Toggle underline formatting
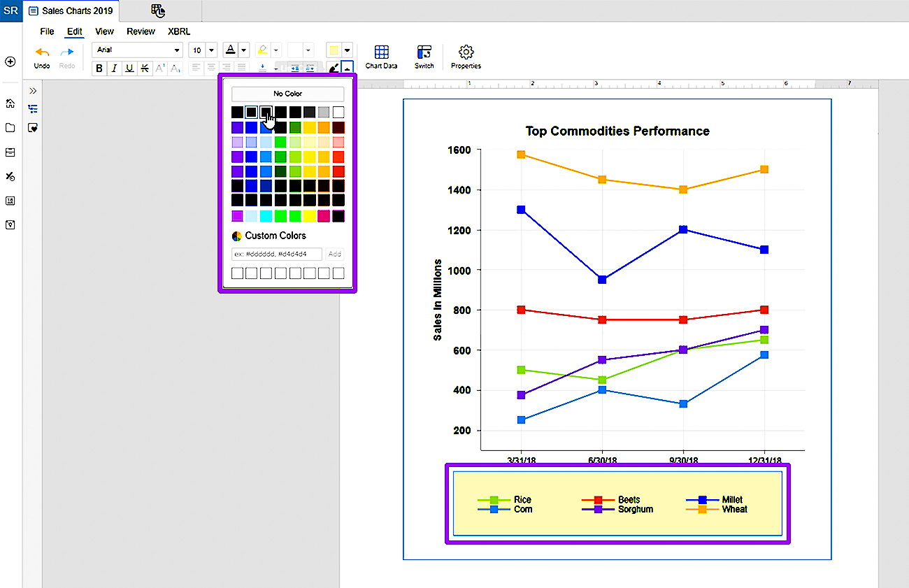Image resolution: width=909 pixels, height=588 pixels. (x=129, y=69)
